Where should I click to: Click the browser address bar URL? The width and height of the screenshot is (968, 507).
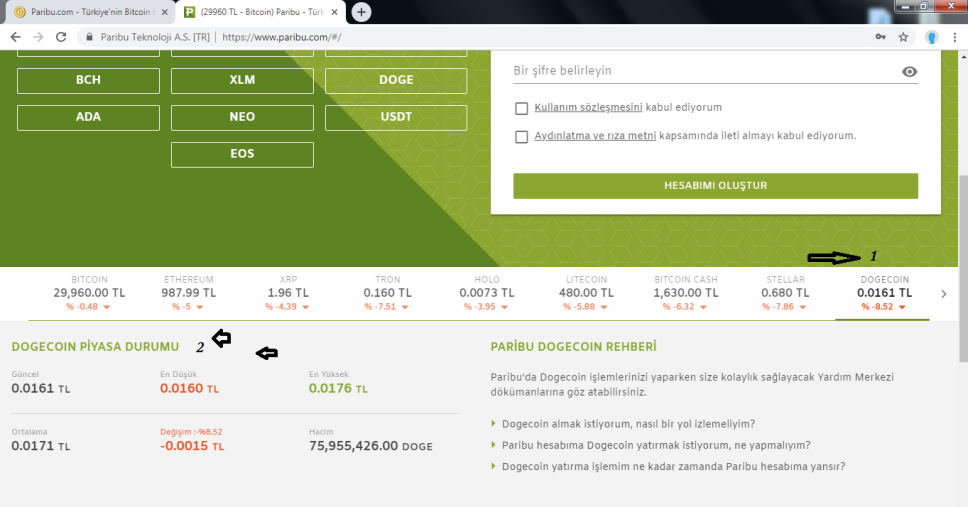[x=282, y=37]
